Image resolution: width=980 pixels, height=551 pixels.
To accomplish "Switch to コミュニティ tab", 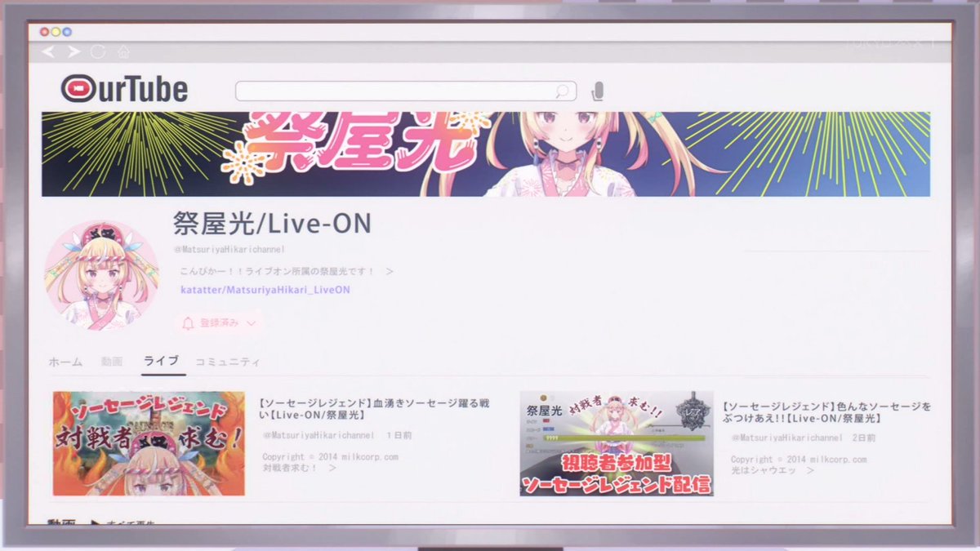I will coord(228,362).
